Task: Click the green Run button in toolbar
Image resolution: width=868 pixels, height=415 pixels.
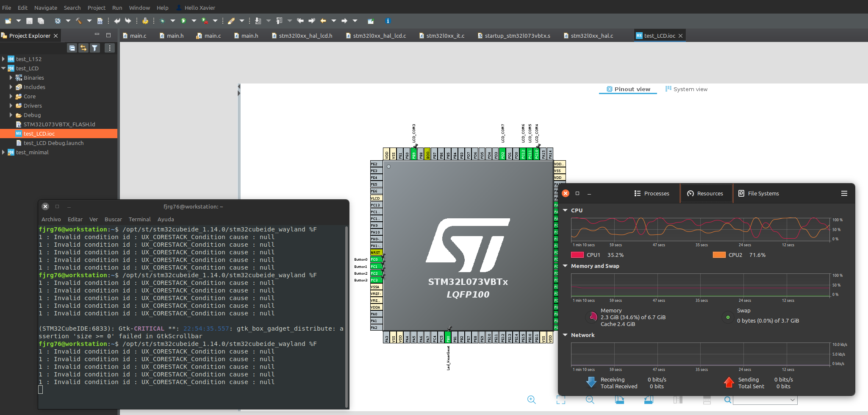Action: [183, 21]
